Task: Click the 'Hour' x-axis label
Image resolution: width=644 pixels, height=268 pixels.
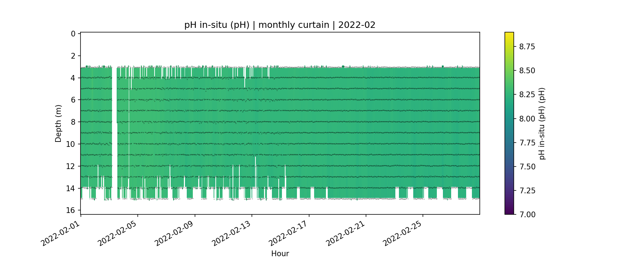Action: [x=280, y=254]
